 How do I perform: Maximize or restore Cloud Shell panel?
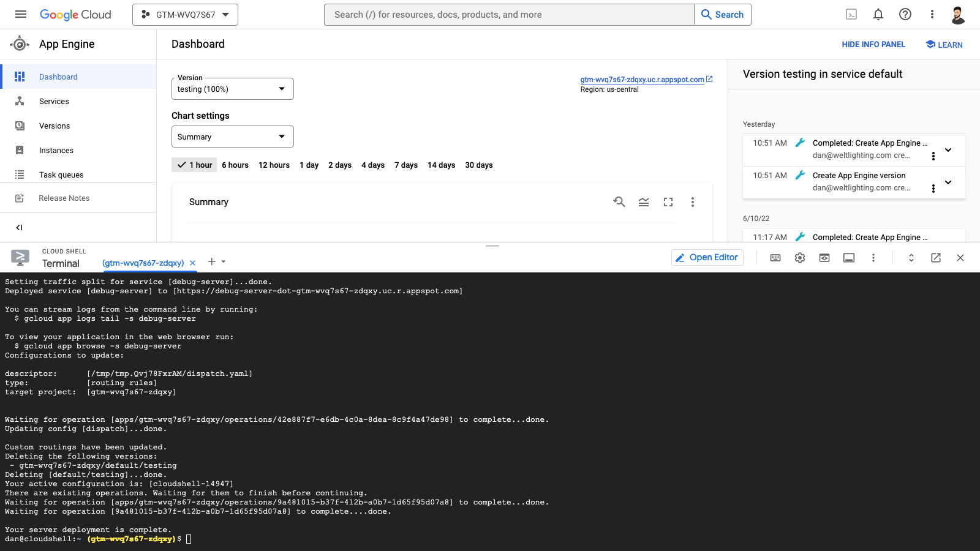click(x=911, y=258)
